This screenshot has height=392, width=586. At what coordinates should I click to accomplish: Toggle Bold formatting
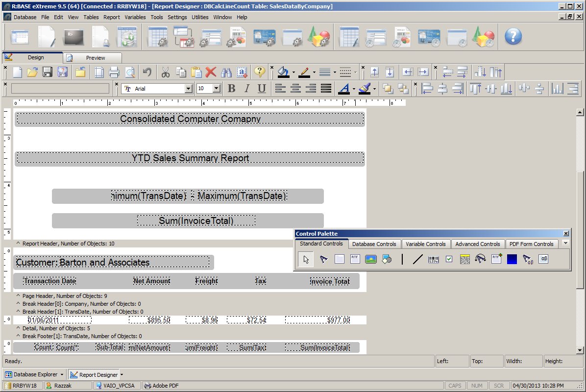(x=232, y=89)
